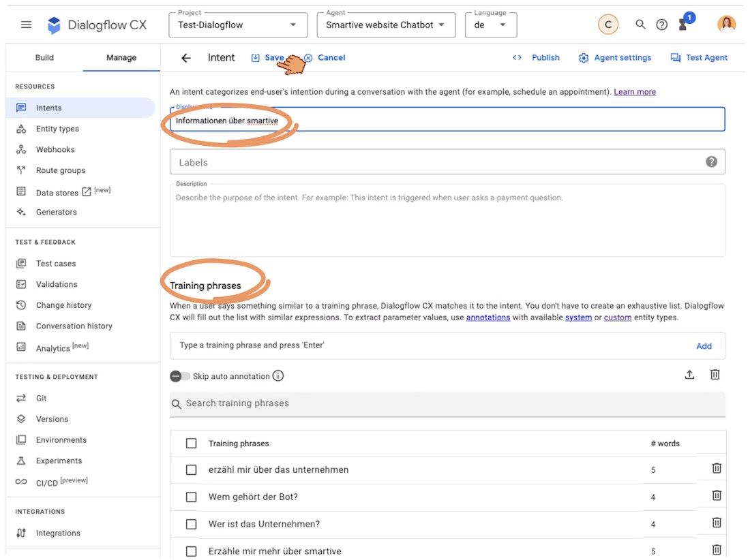Open Skip auto annotation info icon
750x560 pixels.
coord(278,375)
